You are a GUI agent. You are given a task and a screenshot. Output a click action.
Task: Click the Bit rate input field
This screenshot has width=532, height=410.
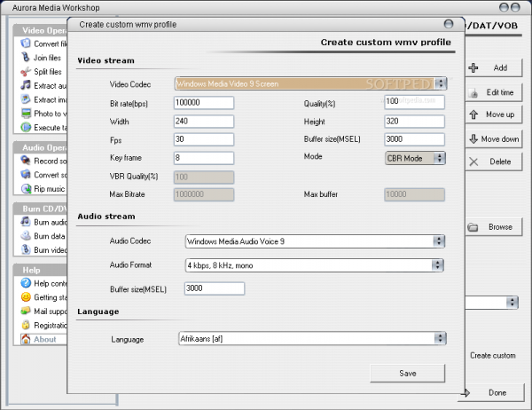click(203, 103)
